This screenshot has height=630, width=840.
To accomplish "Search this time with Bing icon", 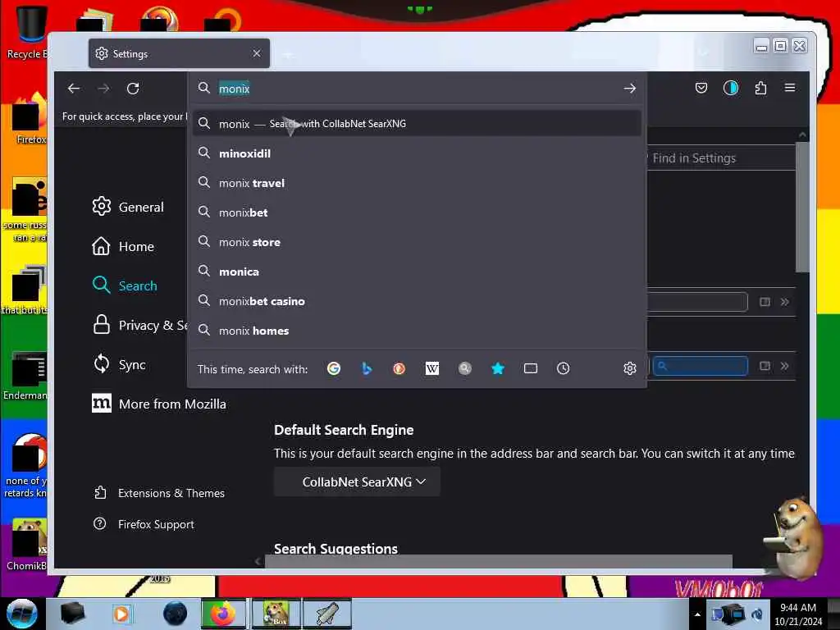I will [367, 368].
